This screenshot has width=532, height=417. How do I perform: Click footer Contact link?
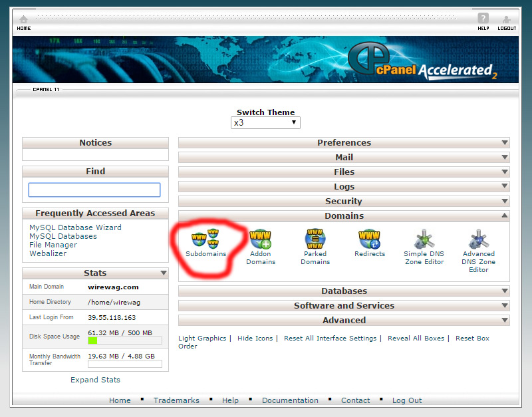[x=355, y=400]
